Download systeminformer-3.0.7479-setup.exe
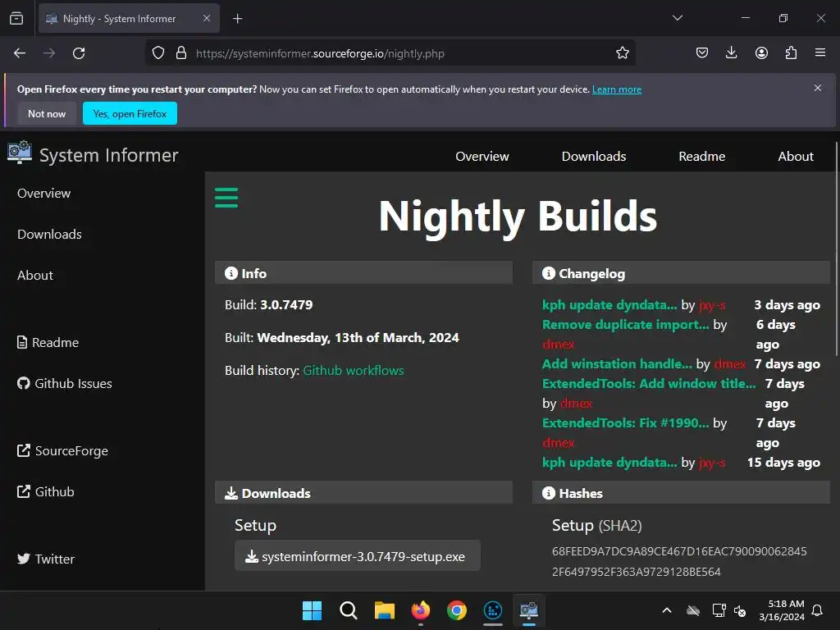840x630 pixels. (358, 556)
